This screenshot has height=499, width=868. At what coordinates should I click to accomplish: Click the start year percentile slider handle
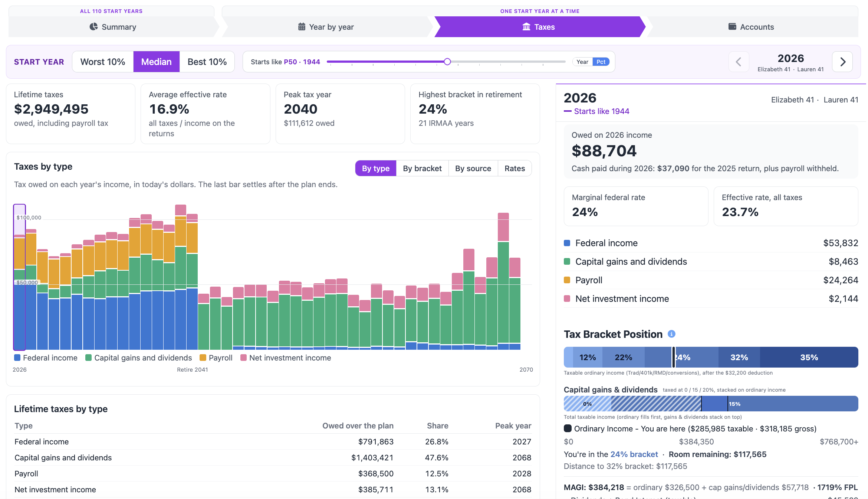[447, 62]
